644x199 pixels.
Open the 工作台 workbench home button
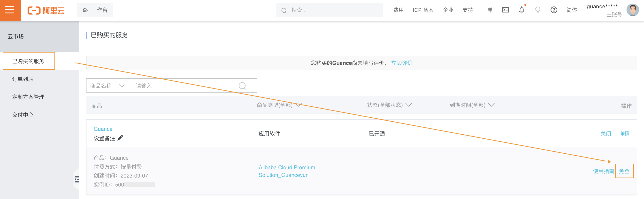(x=95, y=10)
